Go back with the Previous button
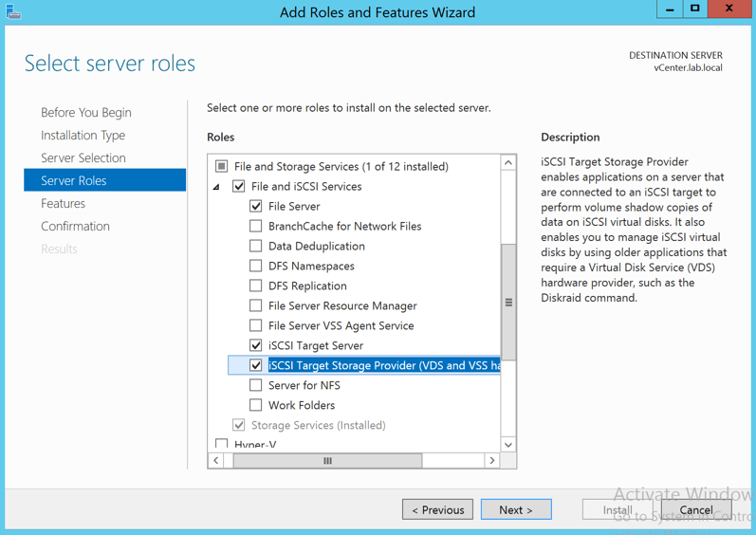This screenshot has width=756, height=535. [437, 509]
